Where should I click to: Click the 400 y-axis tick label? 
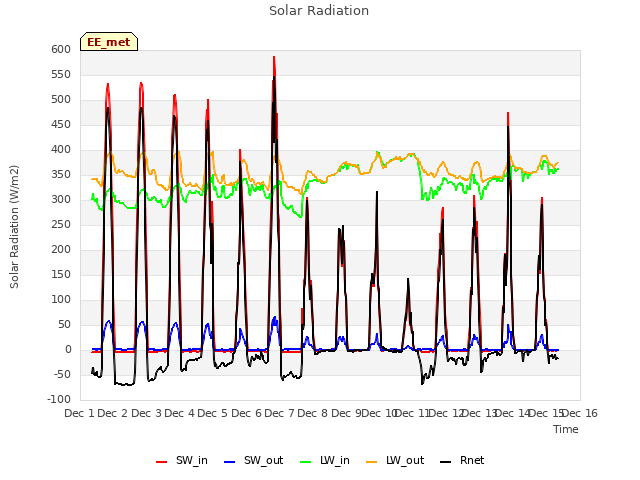[61, 149]
